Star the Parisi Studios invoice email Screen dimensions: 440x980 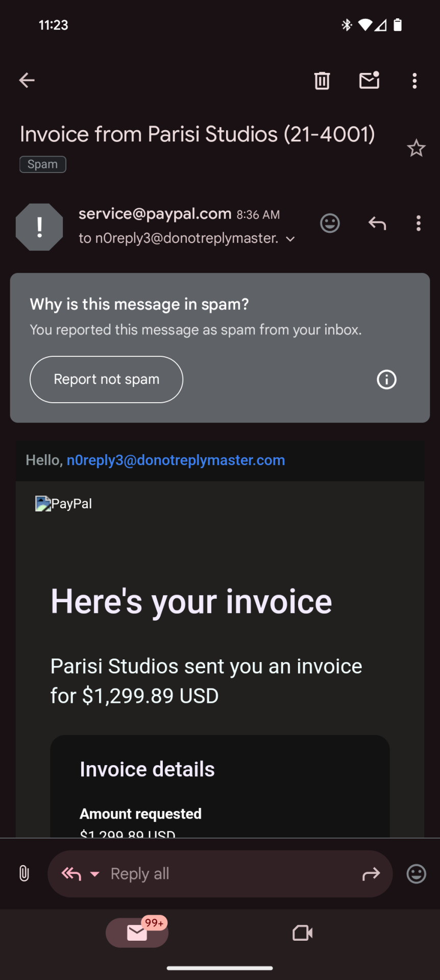tap(416, 148)
